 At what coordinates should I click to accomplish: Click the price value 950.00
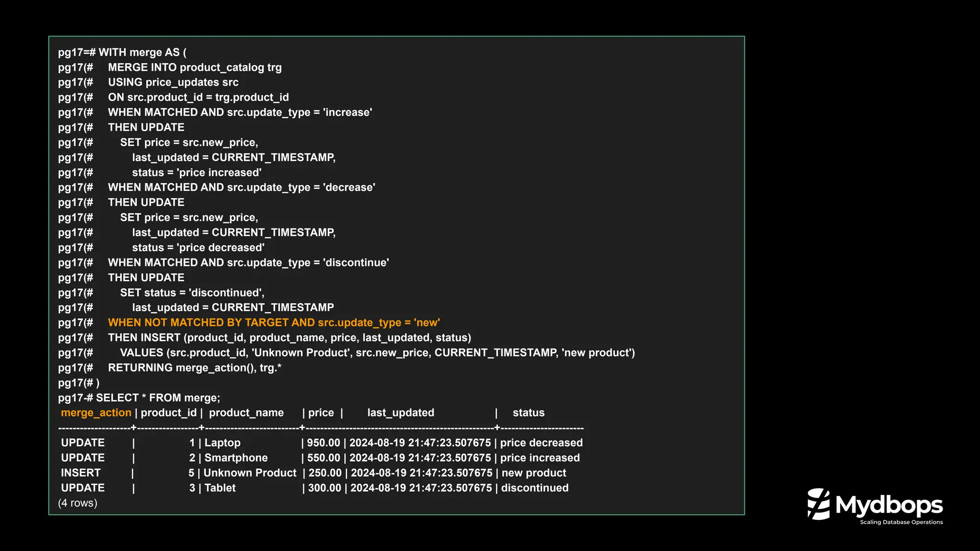tap(323, 443)
